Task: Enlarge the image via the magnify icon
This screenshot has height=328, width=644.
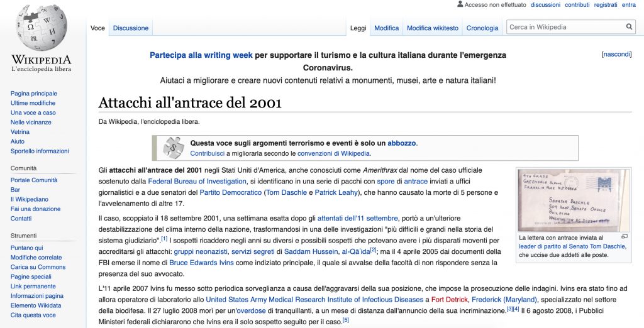Action: click(x=625, y=236)
